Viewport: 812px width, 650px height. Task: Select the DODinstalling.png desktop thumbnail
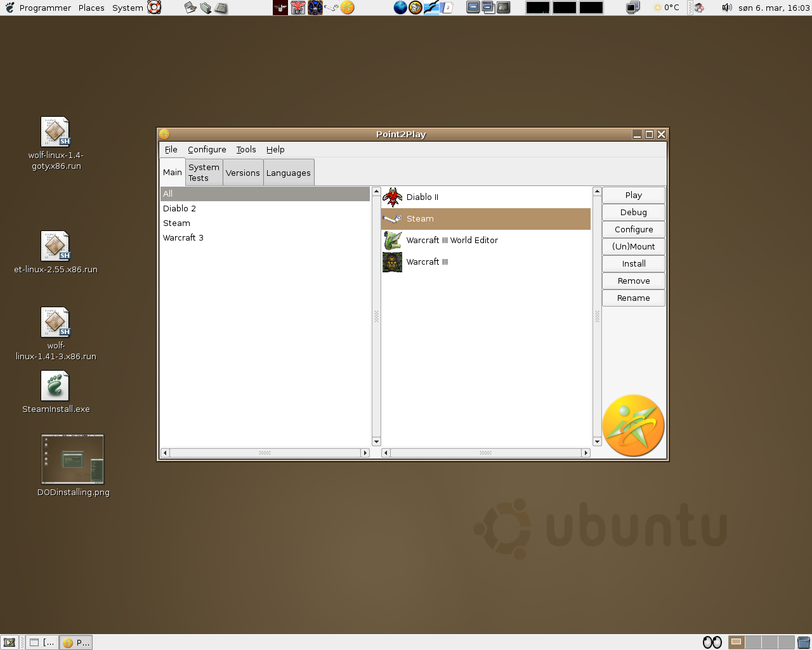73,466
